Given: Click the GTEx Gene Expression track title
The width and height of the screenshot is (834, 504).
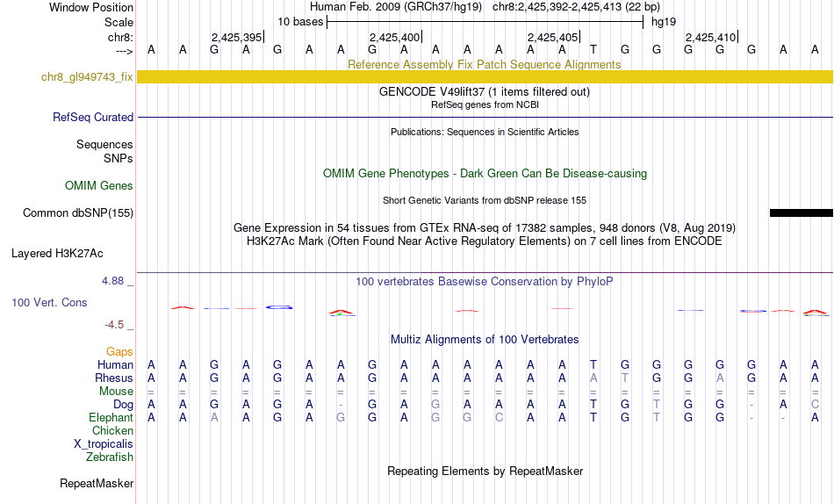Looking at the screenshot, I should pyautogui.click(x=485, y=227).
